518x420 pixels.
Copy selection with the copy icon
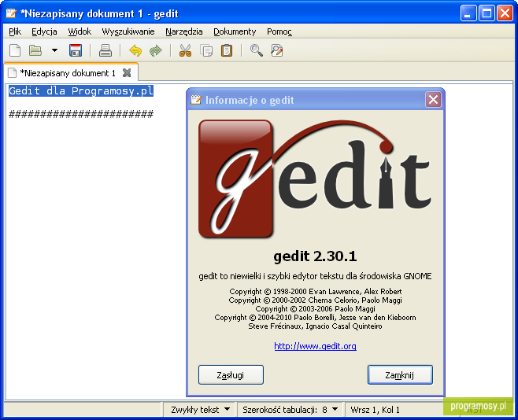[206, 50]
